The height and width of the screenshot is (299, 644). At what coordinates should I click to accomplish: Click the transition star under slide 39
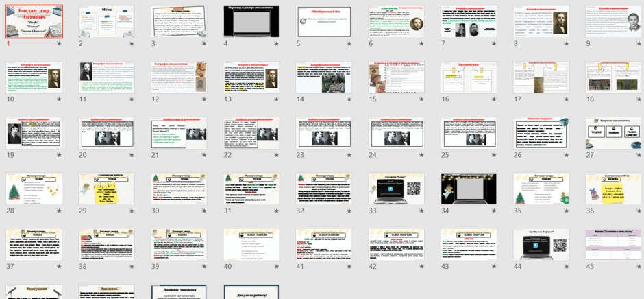pos(204,267)
